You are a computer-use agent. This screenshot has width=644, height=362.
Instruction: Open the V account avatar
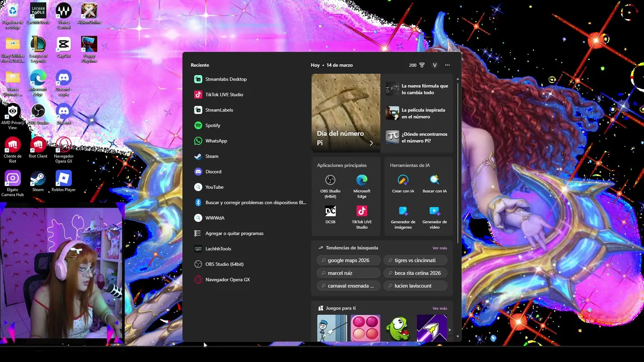click(x=435, y=65)
